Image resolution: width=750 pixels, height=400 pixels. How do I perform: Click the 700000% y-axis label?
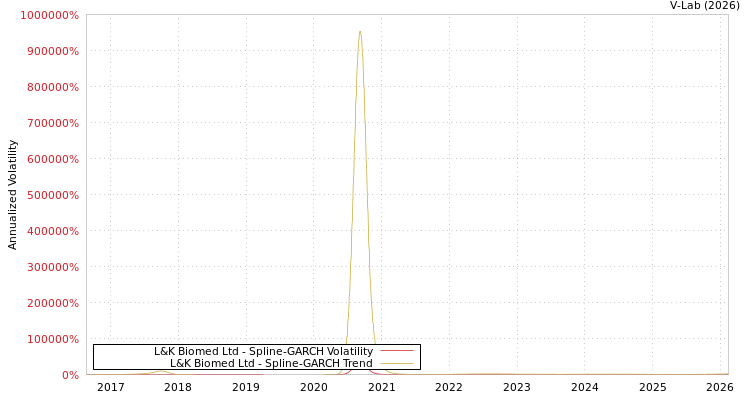point(53,123)
